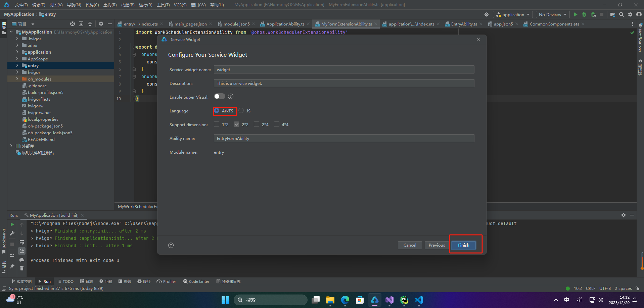Expand the oh_modules folder
The height and width of the screenshot is (308, 644).
click(17, 79)
